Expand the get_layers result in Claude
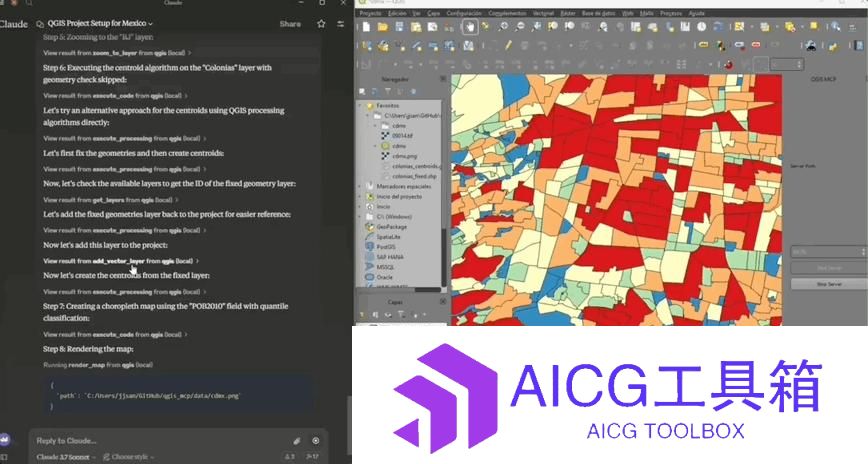This screenshot has width=868, height=464. [111, 200]
